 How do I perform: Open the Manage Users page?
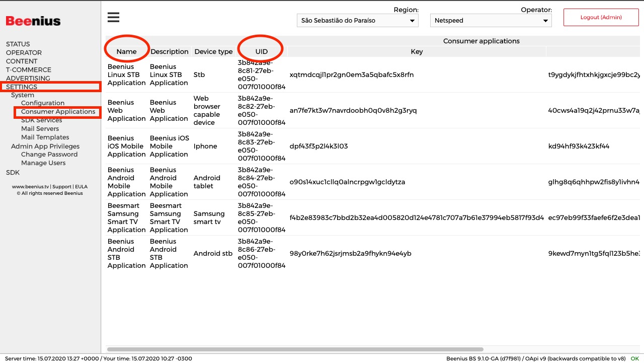43,163
